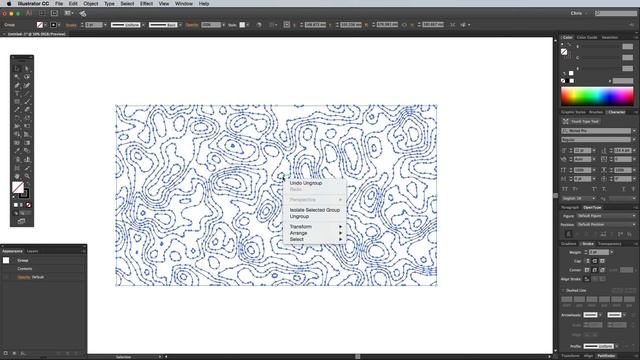Open the OpenType Figure dropdown
Image resolution: width=640 pixels, height=360 pixels.
pos(606,216)
